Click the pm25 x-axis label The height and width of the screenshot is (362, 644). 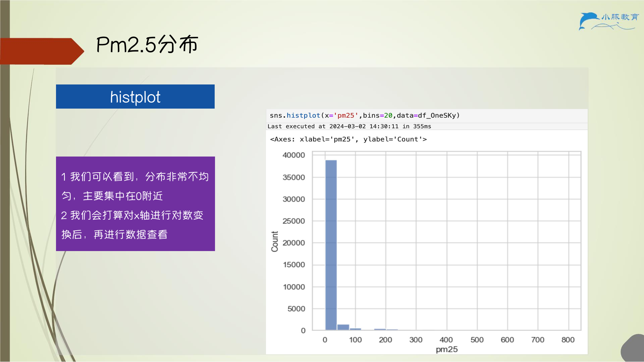pos(446,349)
